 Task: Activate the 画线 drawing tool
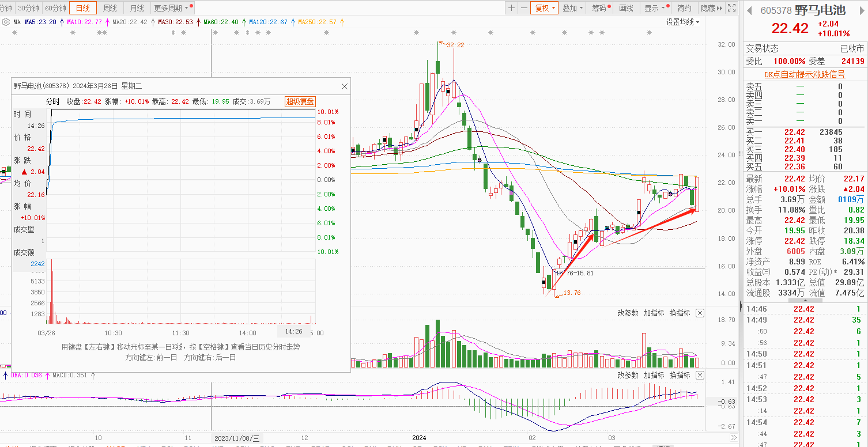pos(626,8)
